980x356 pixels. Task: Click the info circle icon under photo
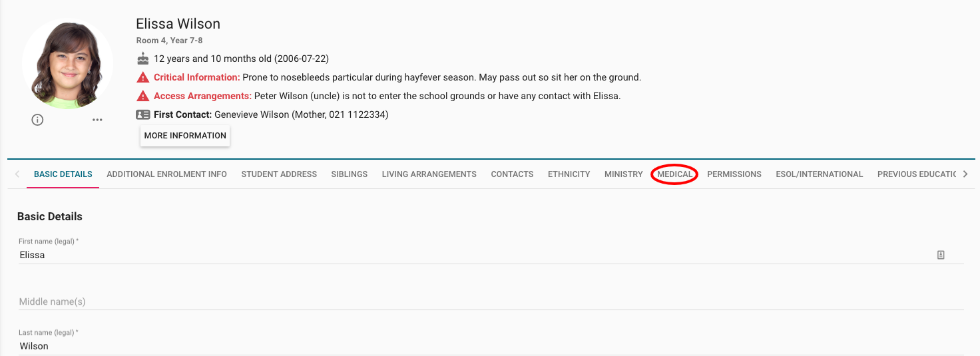tap(37, 120)
